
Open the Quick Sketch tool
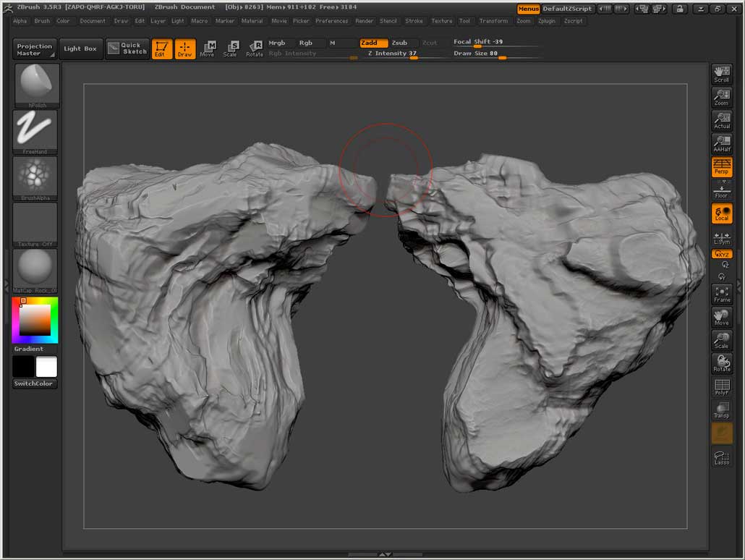127,48
